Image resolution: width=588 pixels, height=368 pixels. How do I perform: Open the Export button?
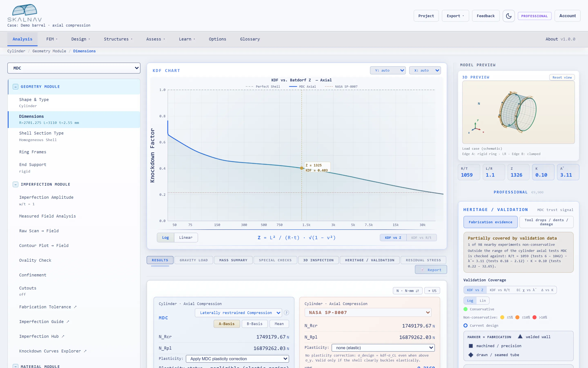pyautogui.click(x=455, y=16)
